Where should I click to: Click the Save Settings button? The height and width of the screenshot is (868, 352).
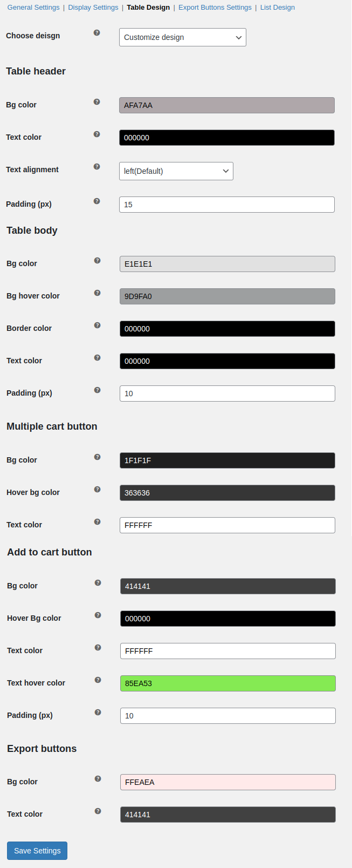tap(37, 850)
